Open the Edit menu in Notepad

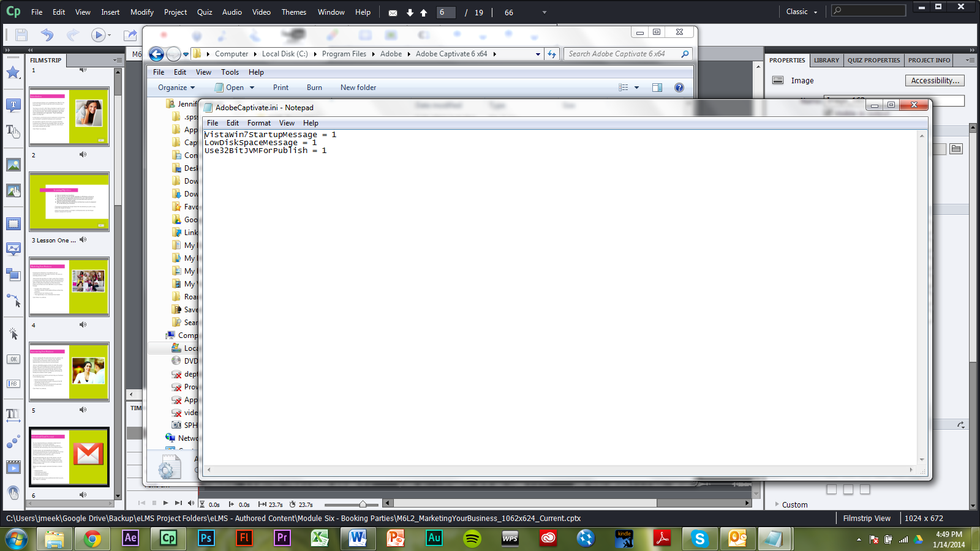click(x=233, y=123)
